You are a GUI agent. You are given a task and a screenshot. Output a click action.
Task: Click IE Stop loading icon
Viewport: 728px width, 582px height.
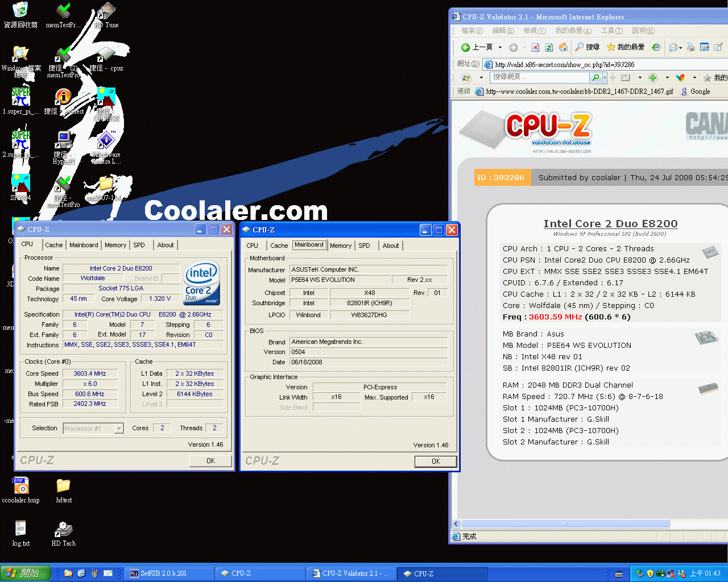(x=535, y=47)
